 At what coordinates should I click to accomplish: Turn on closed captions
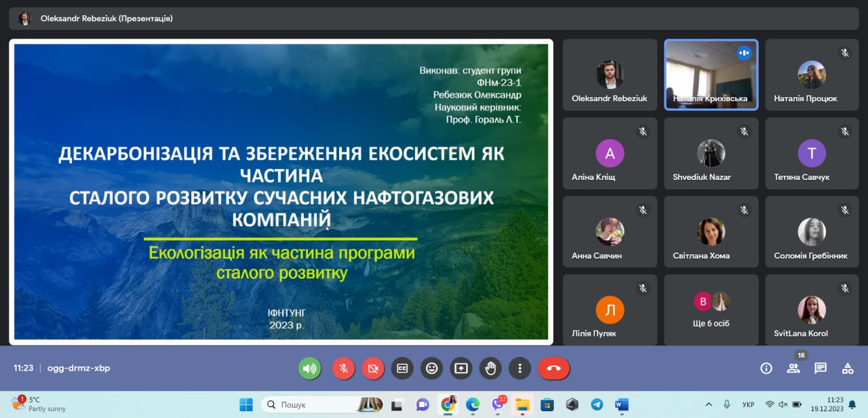pos(403,368)
